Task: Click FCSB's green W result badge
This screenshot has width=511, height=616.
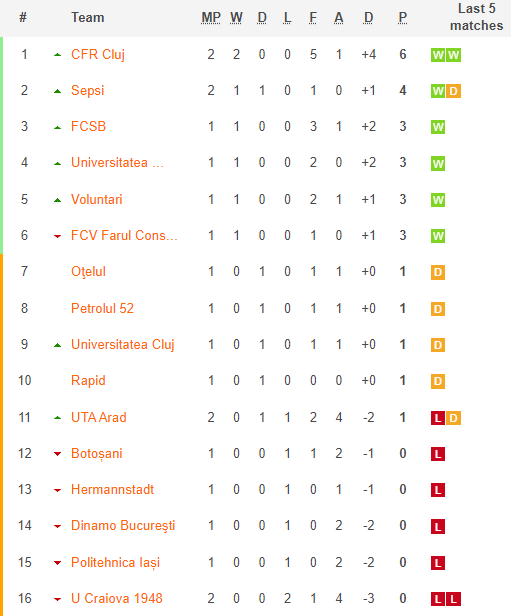Action: pos(438,127)
